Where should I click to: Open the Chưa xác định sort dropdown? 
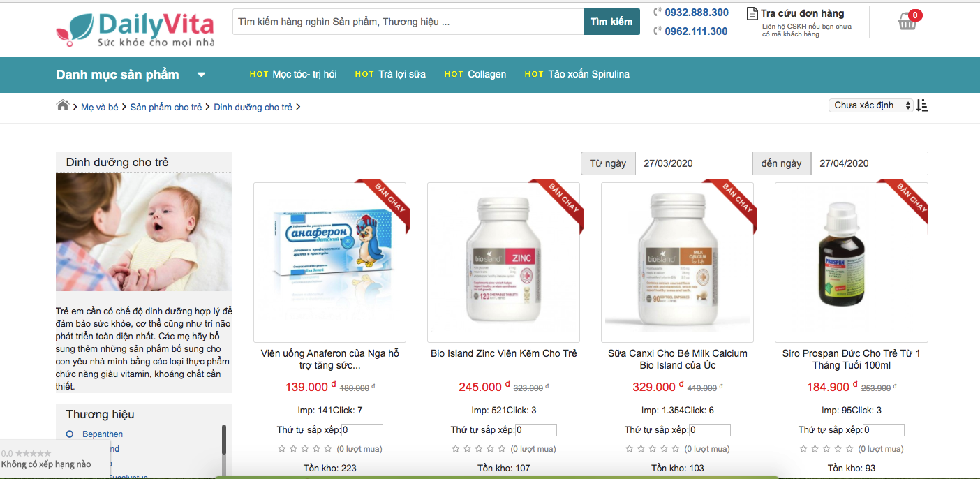pos(872,105)
